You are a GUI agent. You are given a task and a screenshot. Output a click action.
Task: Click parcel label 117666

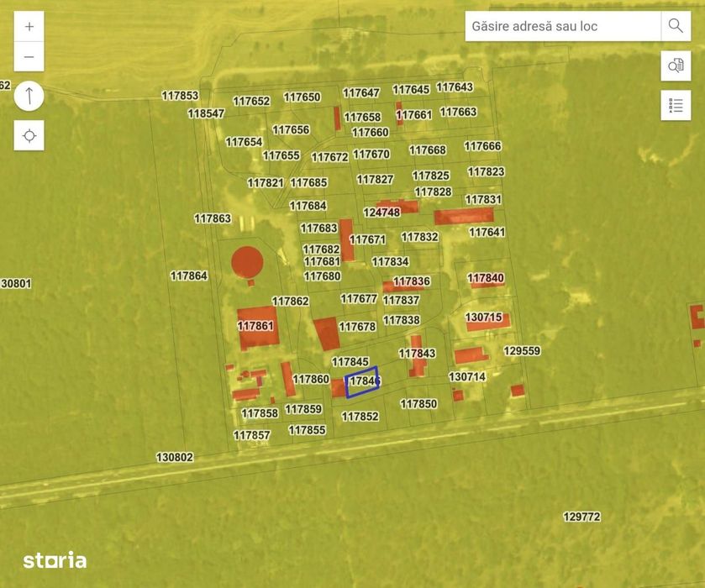tap(482, 146)
